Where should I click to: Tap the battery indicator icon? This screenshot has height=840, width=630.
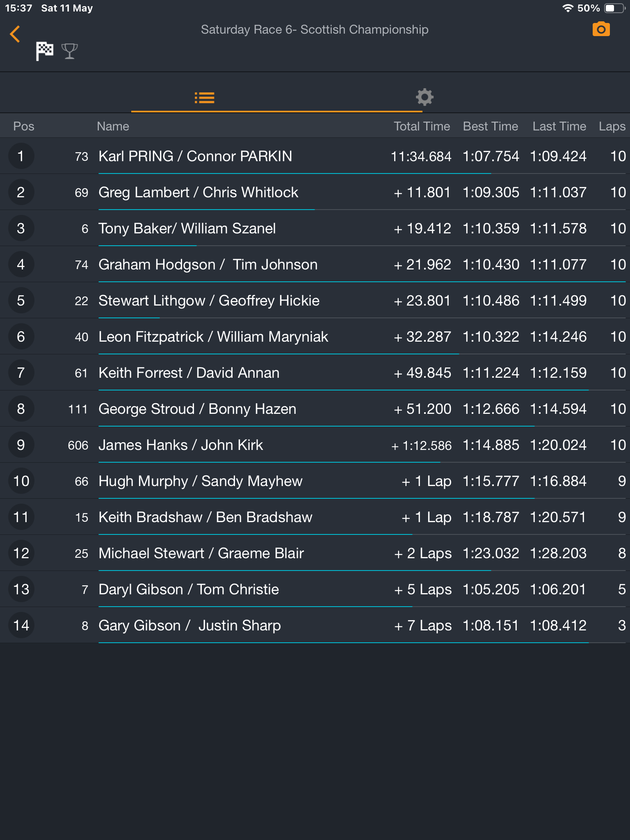point(614,8)
